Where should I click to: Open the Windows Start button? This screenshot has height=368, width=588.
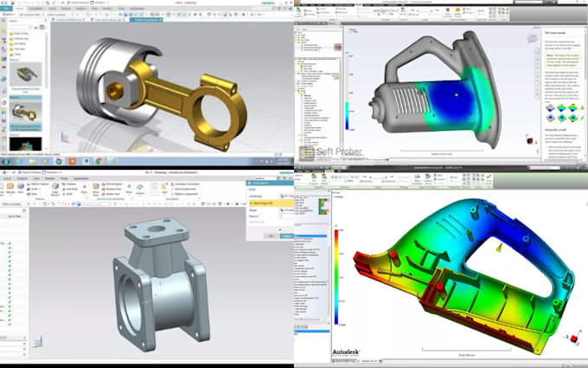point(6,161)
